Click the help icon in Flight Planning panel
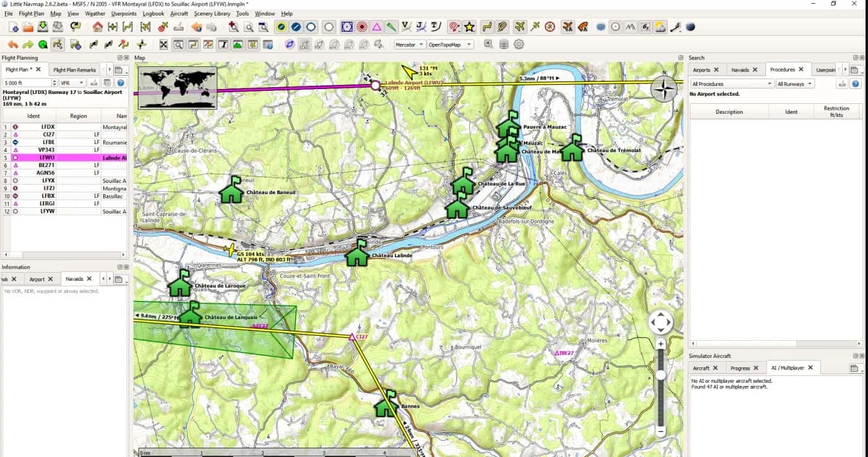 (121, 83)
